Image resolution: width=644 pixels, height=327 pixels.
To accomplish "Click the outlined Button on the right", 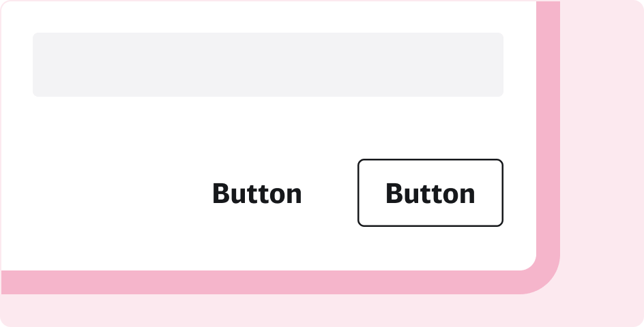I will point(430,193).
